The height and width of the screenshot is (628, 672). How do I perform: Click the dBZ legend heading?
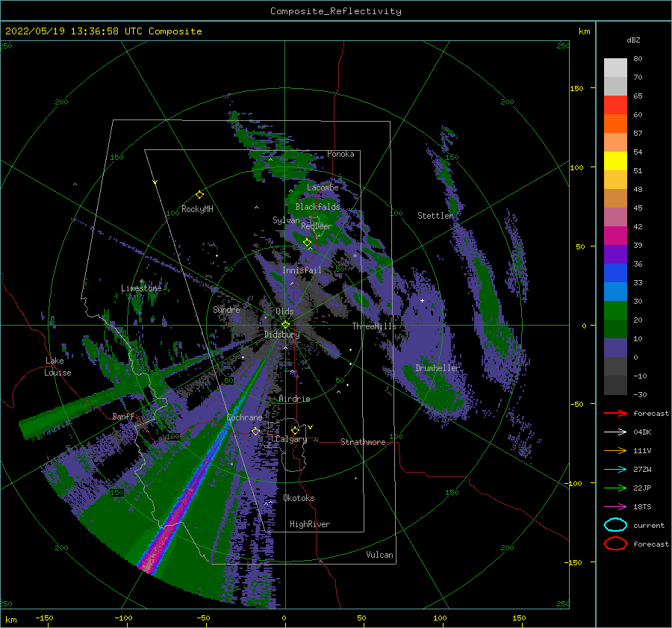[x=633, y=40]
